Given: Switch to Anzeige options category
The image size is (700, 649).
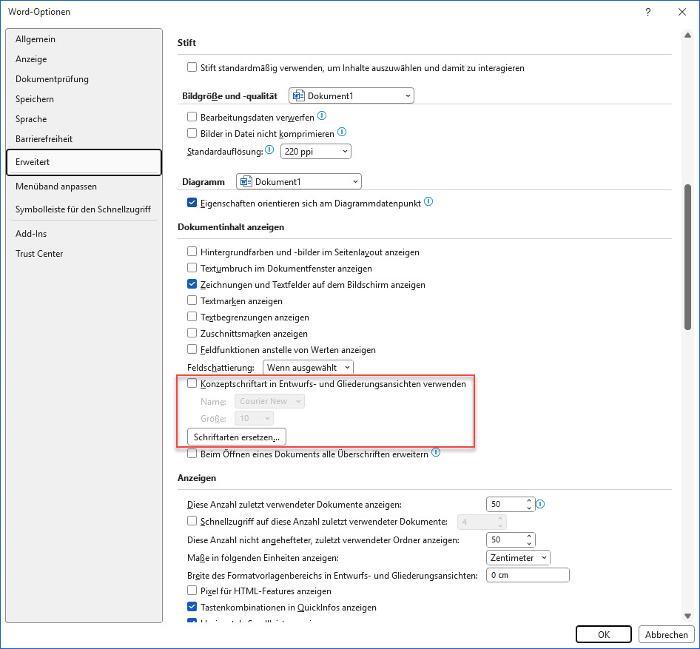Looking at the screenshot, I should point(84,59).
